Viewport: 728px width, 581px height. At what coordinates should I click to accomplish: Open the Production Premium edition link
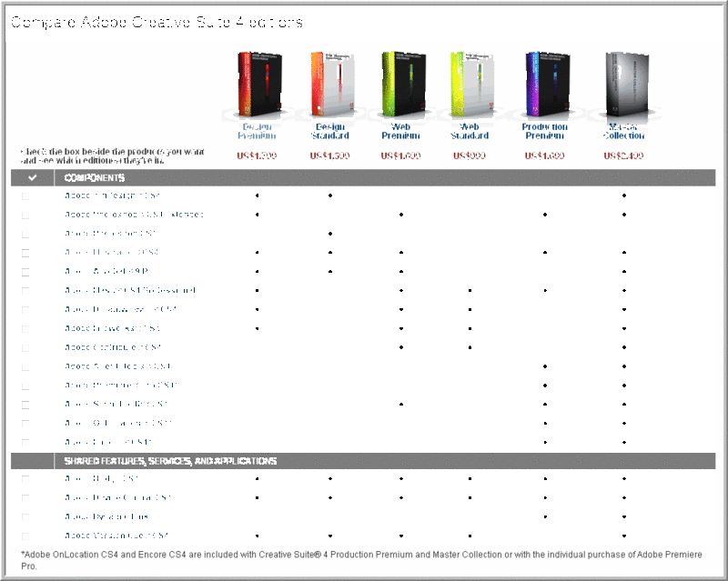pyautogui.click(x=544, y=131)
